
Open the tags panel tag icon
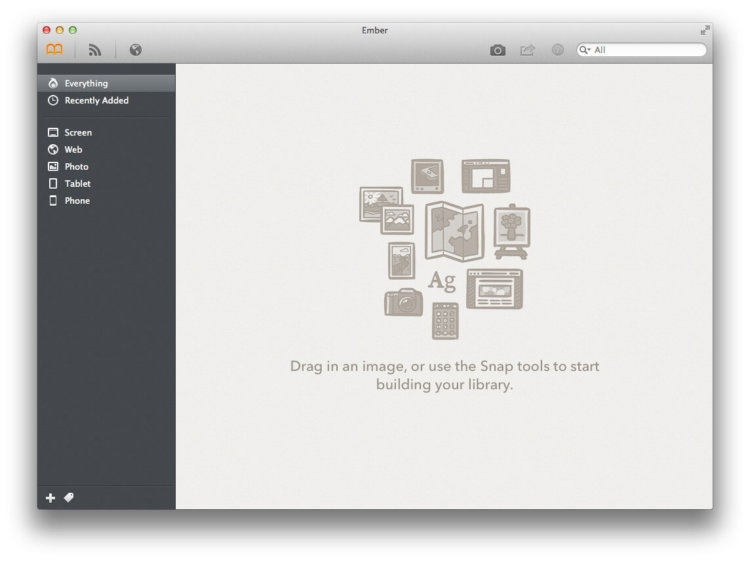[69, 498]
